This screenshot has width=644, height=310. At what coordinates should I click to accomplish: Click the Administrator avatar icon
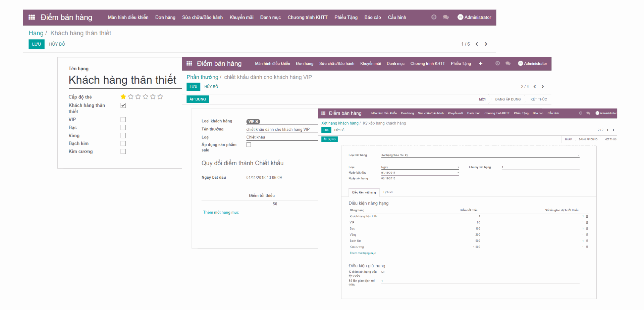pyautogui.click(x=460, y=17)
